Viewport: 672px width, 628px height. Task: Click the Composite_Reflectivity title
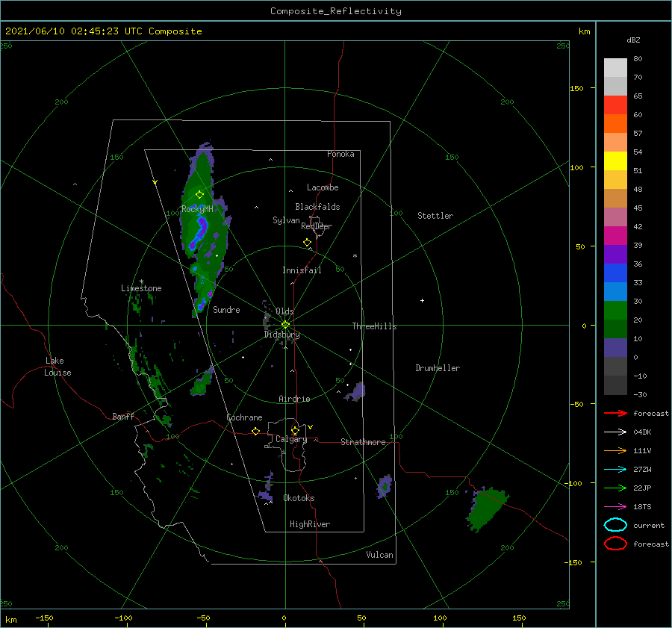click(335, 11)
